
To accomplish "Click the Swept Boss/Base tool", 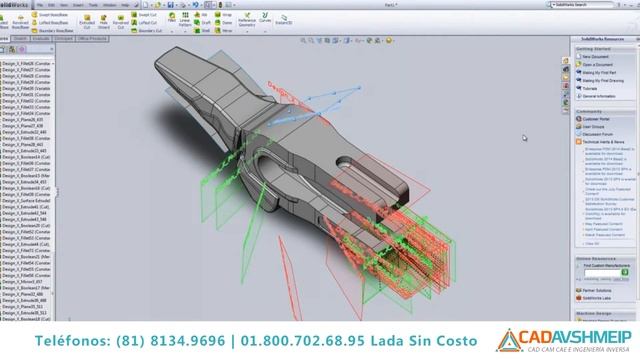I will pyautogui.click(x=49, y=15).
